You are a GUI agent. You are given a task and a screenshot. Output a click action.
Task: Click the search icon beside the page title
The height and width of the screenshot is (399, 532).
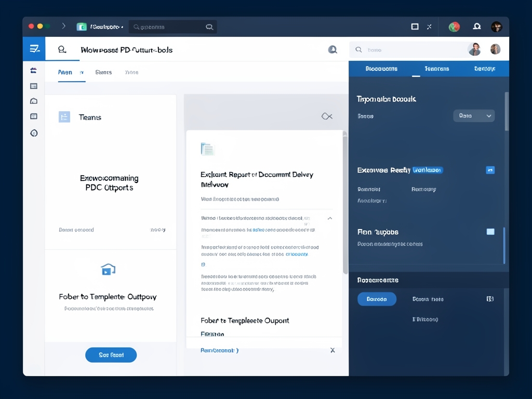62,49
